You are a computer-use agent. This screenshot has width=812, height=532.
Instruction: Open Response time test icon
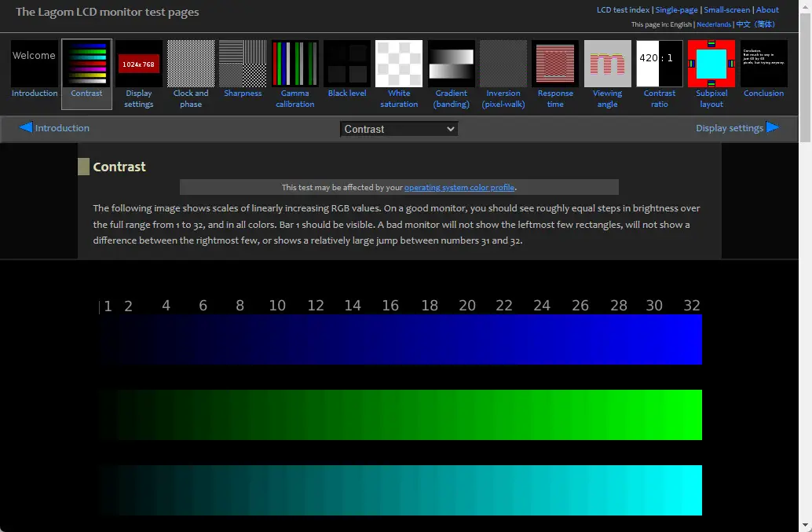tap(555, 64)
